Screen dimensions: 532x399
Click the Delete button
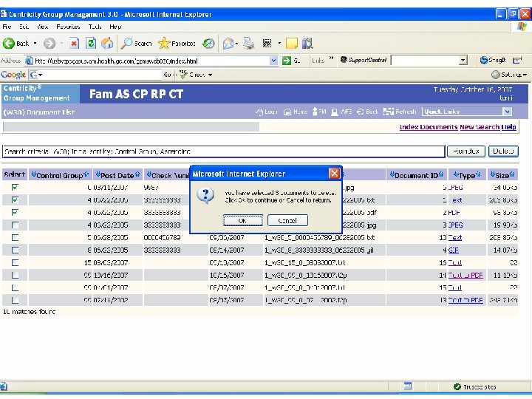503,151
